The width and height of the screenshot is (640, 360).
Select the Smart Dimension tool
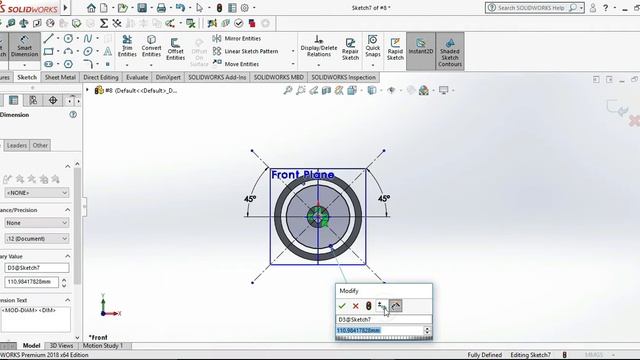pos(24,47)
